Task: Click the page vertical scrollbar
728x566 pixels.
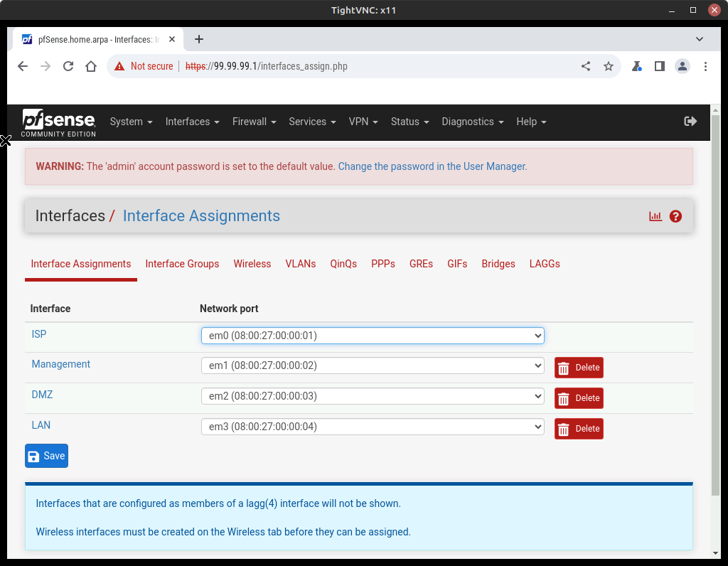Action: [715, 306]
